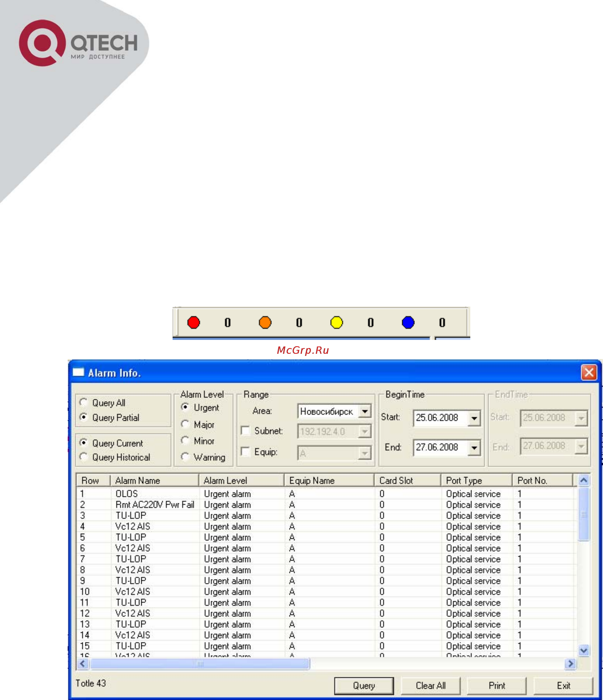Image resolution: width=603 pixels, height=700 pixels.
Task: Click the Exit button
Action: point(563,686)
